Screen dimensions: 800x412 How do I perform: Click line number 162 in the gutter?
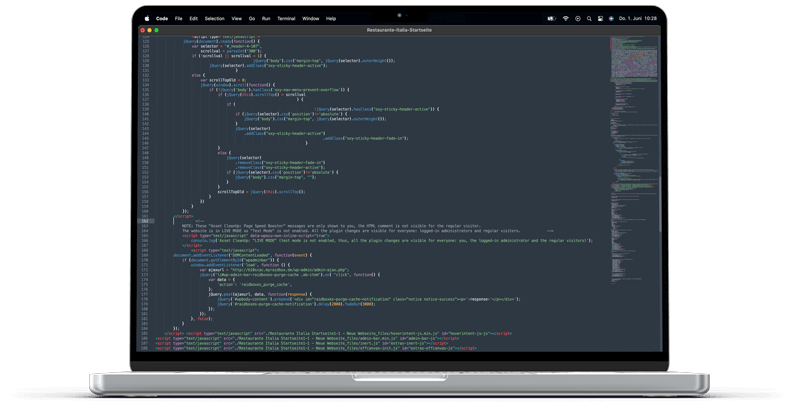(x=145, y=221)
